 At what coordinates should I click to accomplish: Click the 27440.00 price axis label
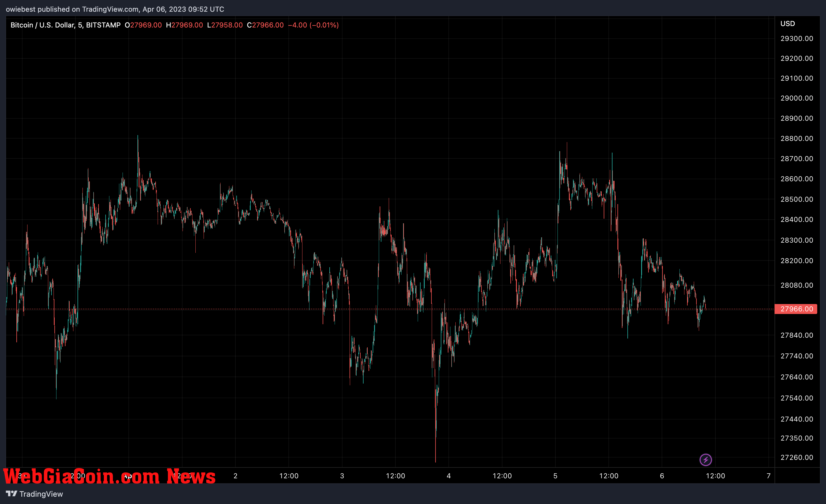(797, 419)
